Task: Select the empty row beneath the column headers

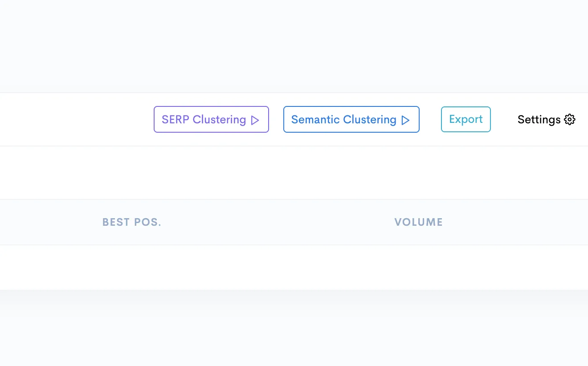Action: [x=294, y=267]
